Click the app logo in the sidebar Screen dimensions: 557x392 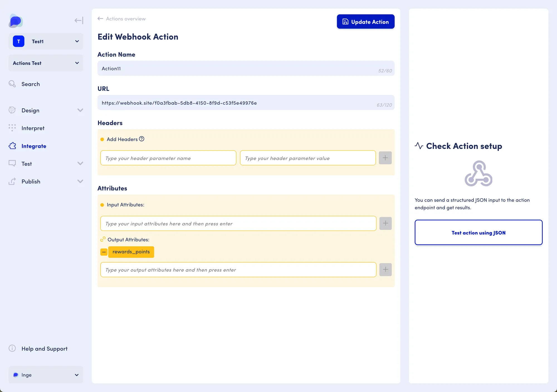[x=16, y=21]
